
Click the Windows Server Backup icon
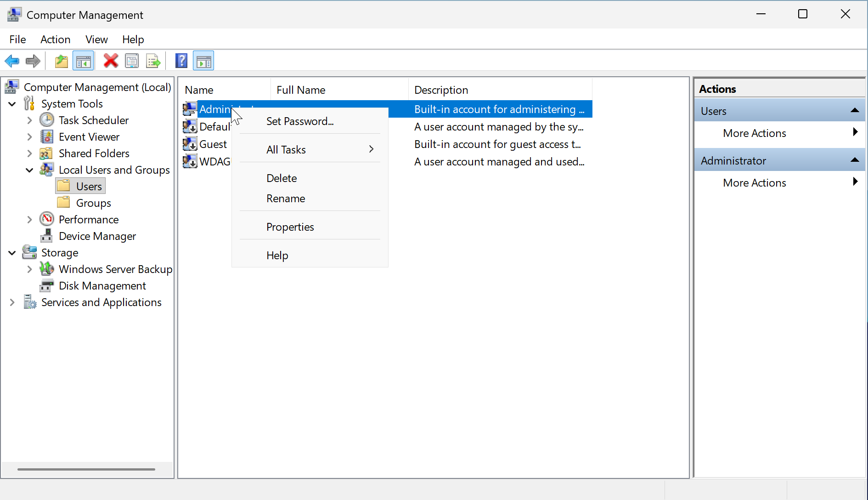[x=47, y=269]
